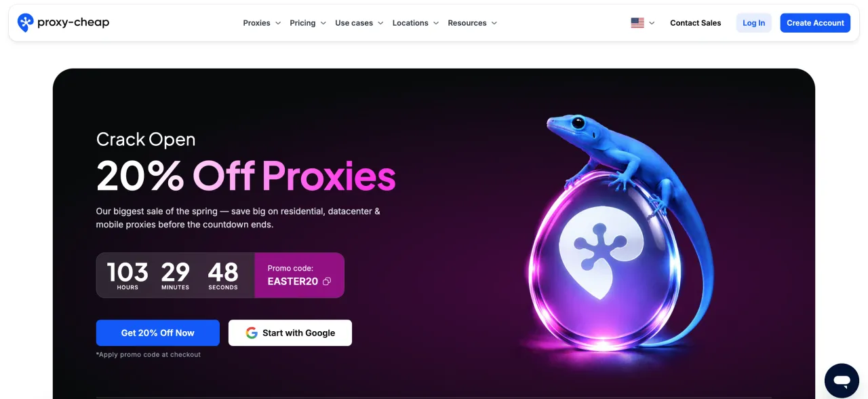Click the Google logo on the sign-up button
This screenshot has width=868, height=399.
252,333
